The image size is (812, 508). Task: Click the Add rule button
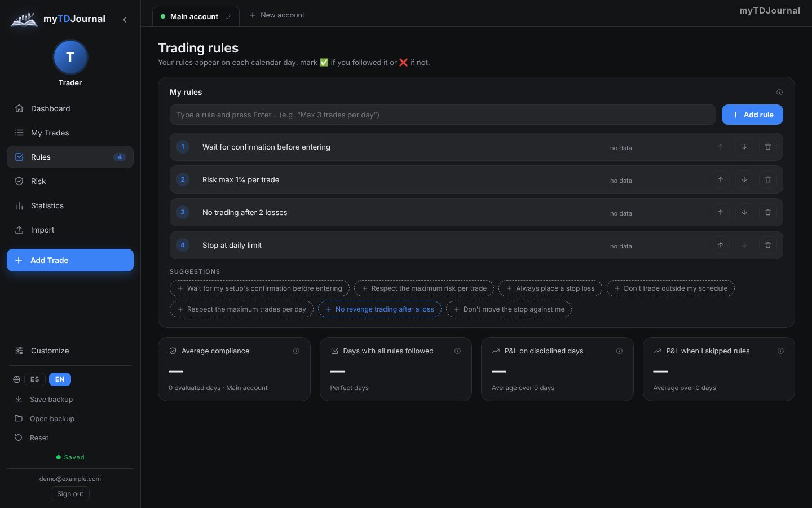[x=752, y=115]
